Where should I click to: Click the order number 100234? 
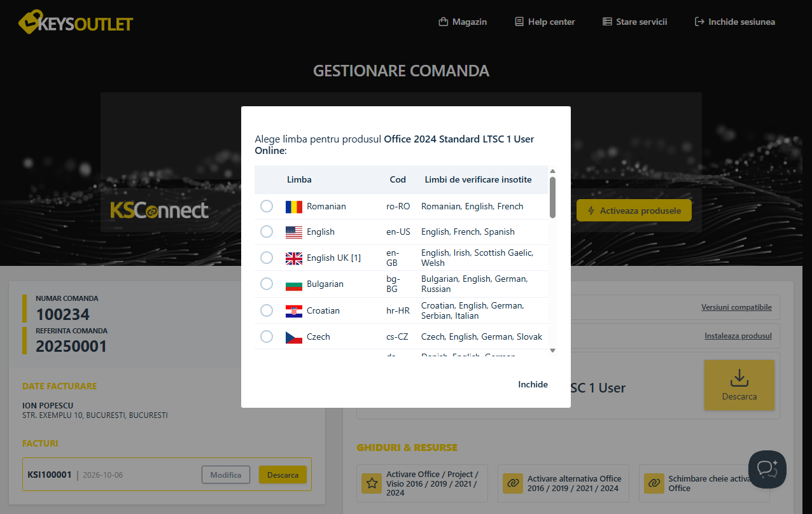tap(63, 314)
